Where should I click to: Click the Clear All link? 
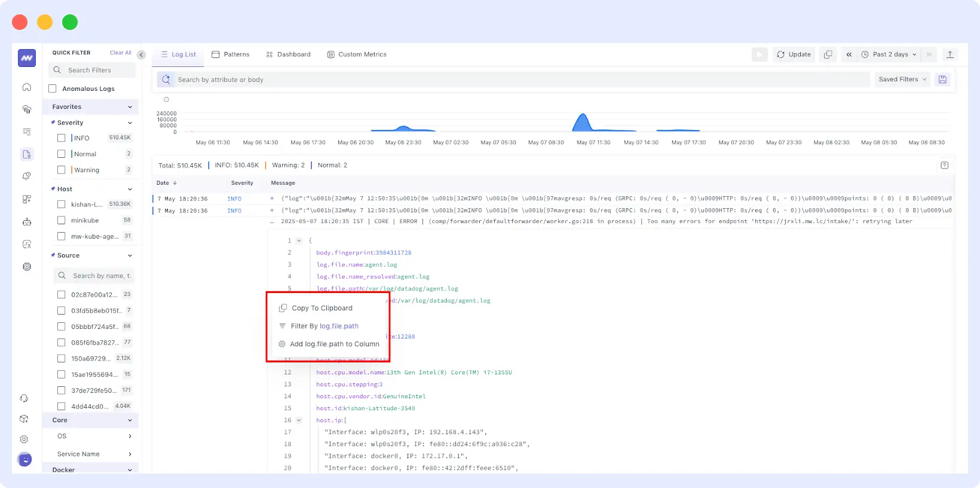point(121,53)
